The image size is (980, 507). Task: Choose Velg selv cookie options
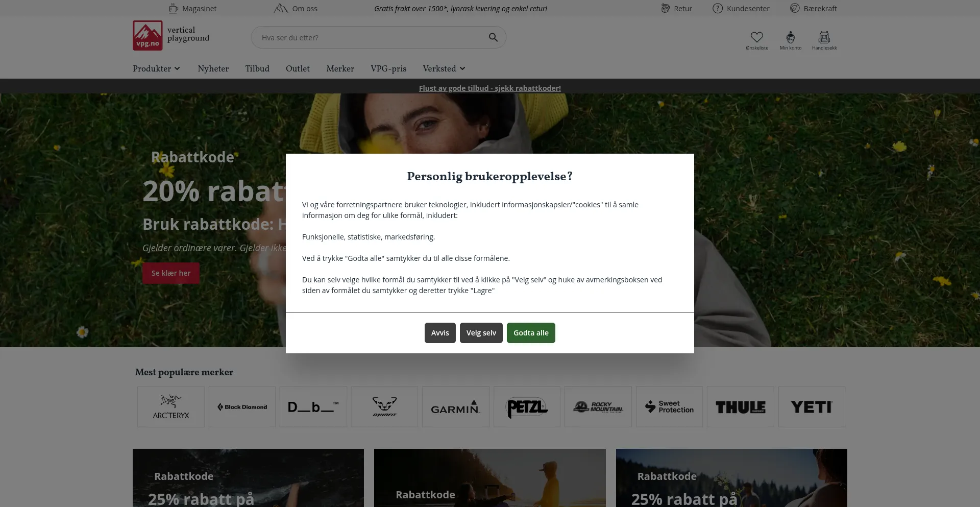click(x=481, y=333)
